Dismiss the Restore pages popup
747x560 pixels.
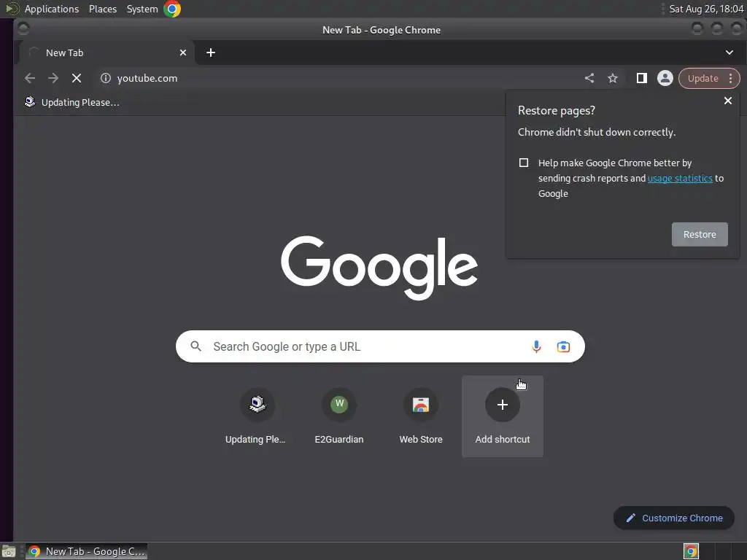pos(728,101)
